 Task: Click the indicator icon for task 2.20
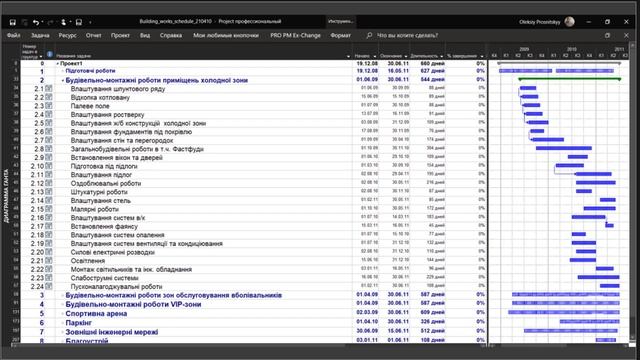(49, 252)
